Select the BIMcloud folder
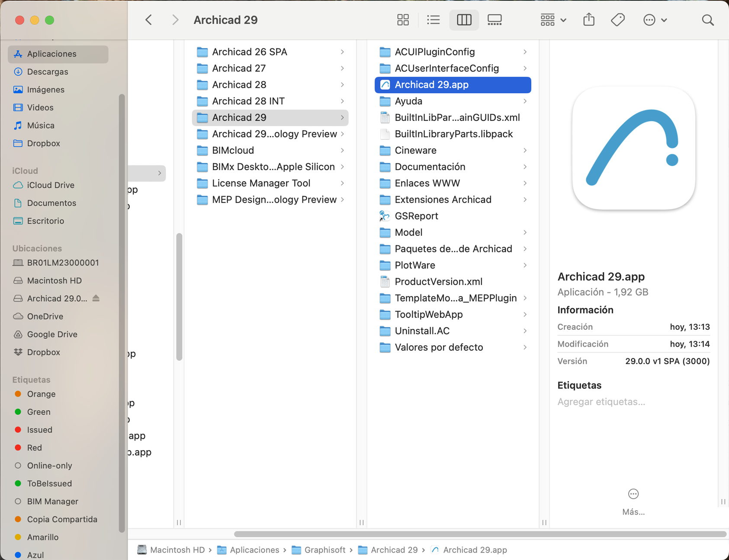Image resolution: width=729 pixels, height=560 pixels. coord(270,151)
